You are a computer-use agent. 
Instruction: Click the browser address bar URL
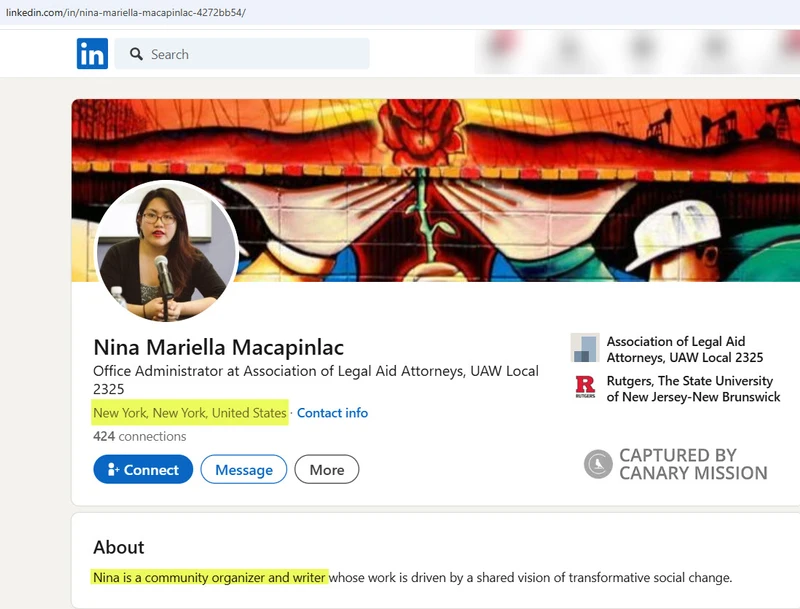[x=126, y=12]
